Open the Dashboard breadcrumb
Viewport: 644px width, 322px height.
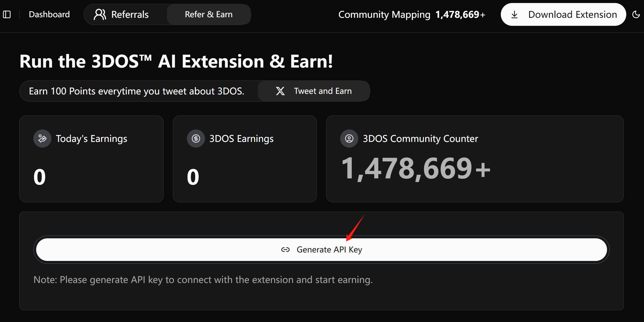coord(49,14)
